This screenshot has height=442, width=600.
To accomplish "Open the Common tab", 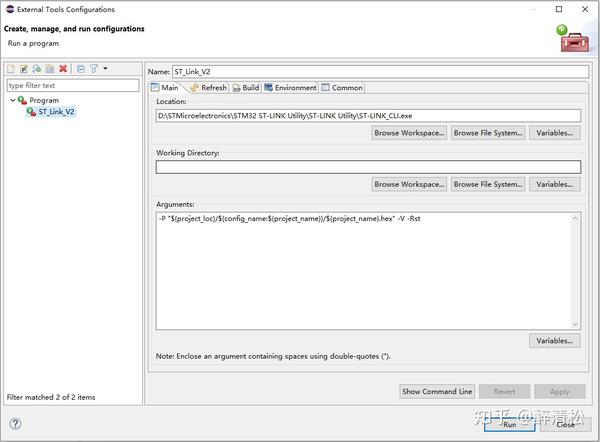I will (342, 88).
